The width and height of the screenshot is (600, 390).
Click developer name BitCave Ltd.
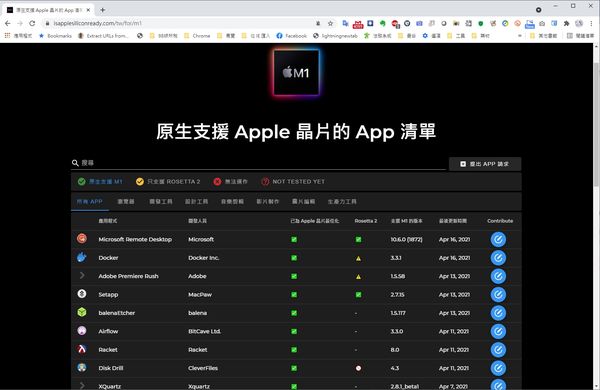tap(204, 331)
